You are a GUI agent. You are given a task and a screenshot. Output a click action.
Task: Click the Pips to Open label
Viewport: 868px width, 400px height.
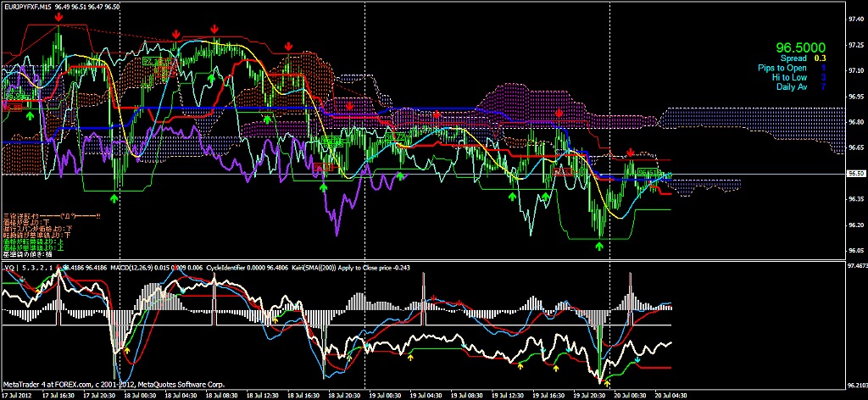pos(782,68)
